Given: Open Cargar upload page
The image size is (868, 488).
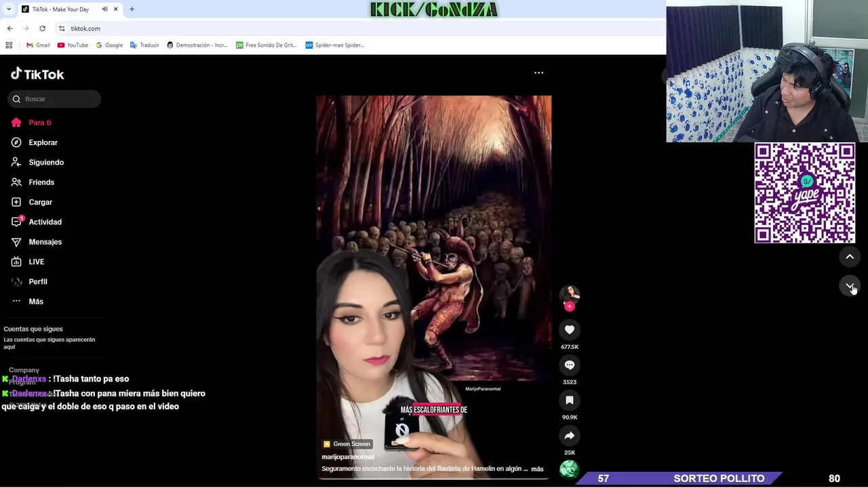Looking at the screenshot, I should click(40, 202).
